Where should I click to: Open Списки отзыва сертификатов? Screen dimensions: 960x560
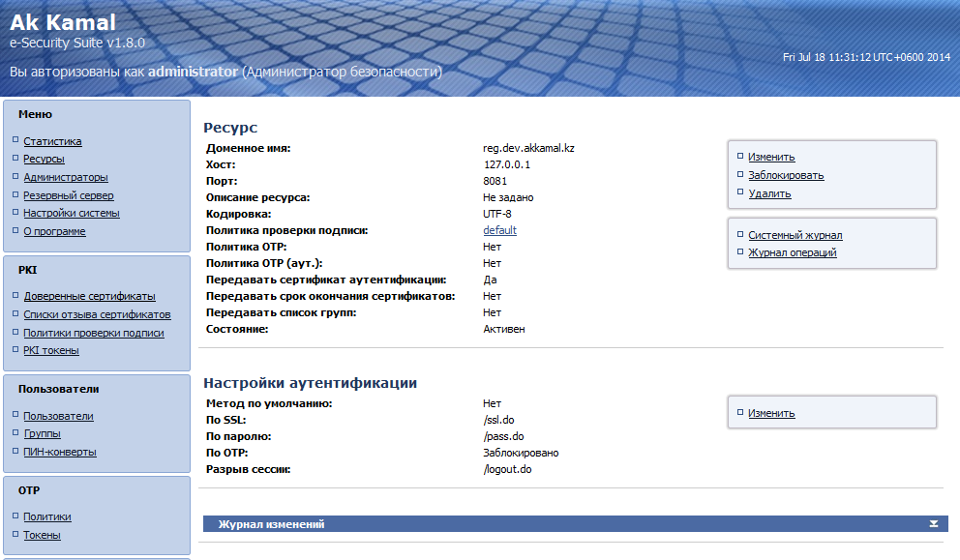(97, 314)
